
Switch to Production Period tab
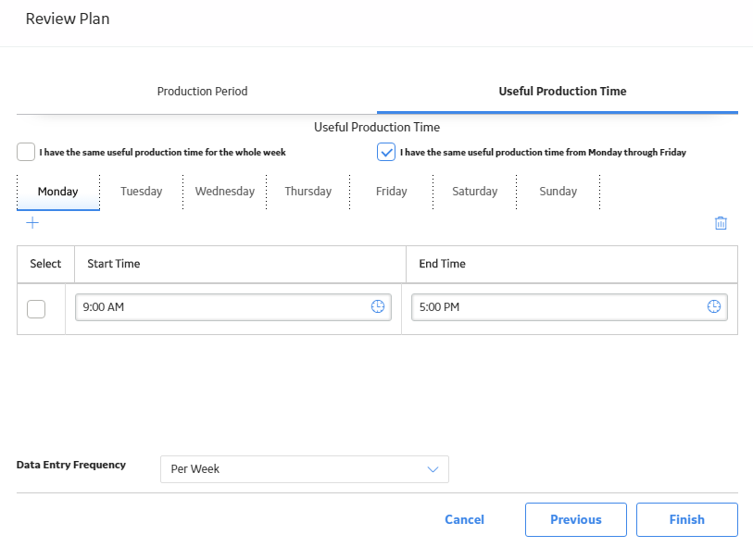click(202, 92)
